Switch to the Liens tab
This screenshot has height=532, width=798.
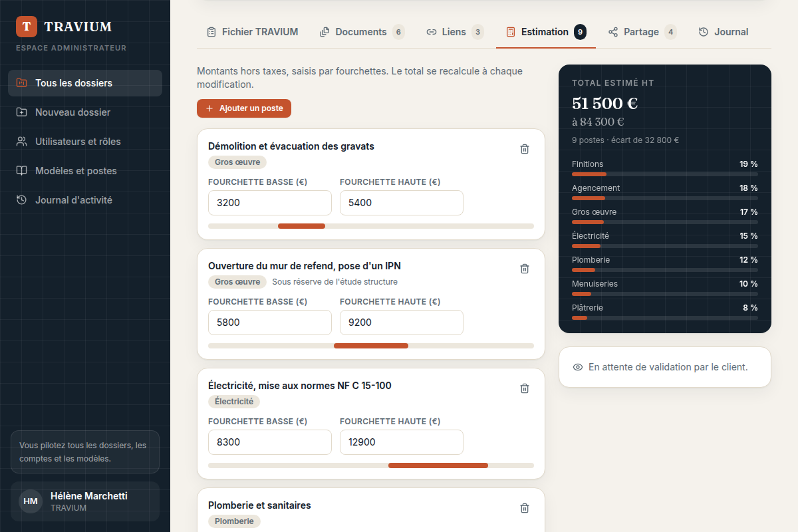tap(455, 32)
